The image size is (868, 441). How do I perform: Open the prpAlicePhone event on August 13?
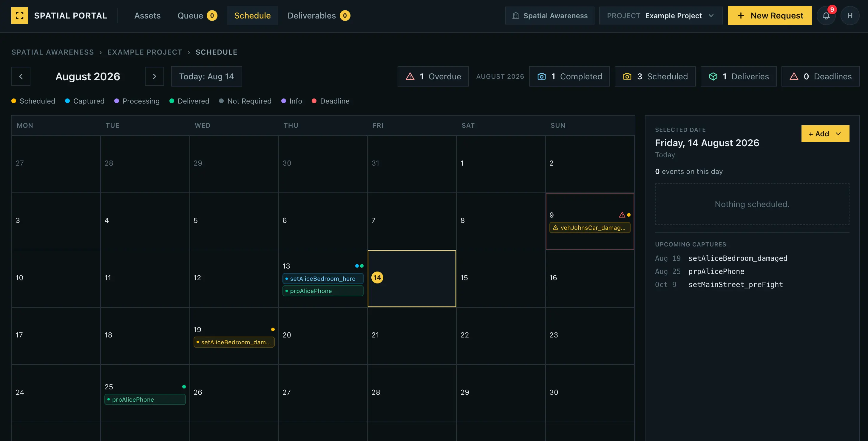(323, 291)
